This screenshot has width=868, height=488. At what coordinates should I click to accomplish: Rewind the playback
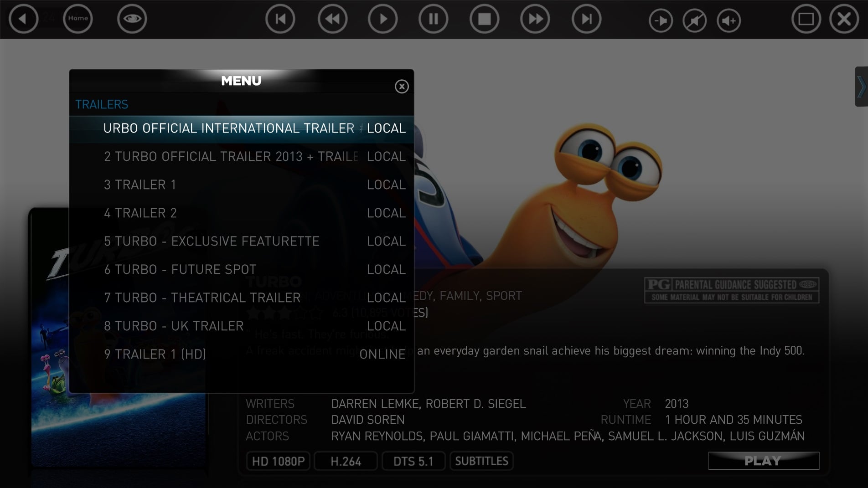[x=333, y=19]
